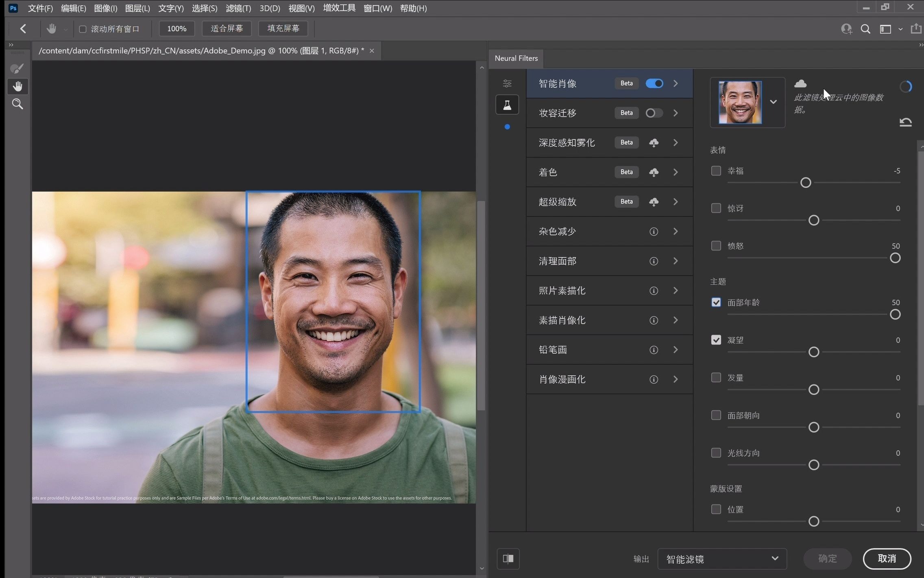This screenshot has height=578, width=924.
Task: Open the 滤镜(T) menu
Action: [238, 8]
